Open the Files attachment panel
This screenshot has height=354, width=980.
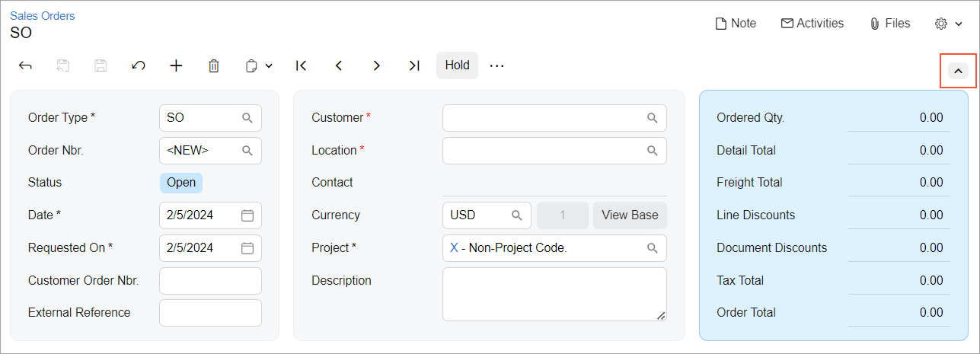pyautogui.click(x=889, y=24)
